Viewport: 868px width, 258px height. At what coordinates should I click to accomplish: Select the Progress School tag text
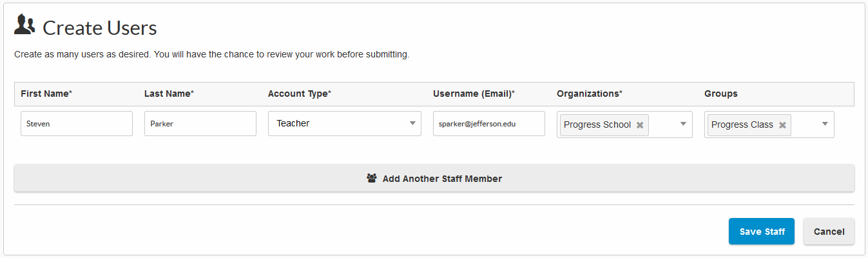[x=597, y=125]
